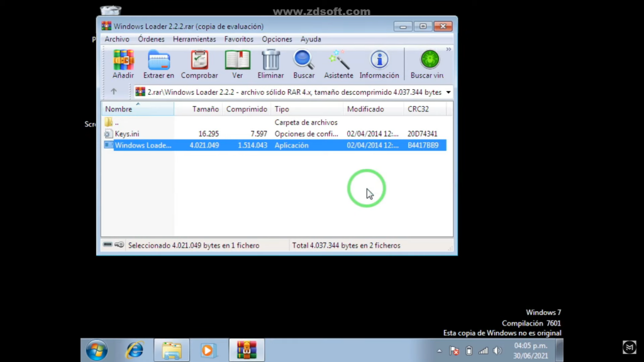Viewport: 644px width, 362px height.
Task: Click the size value 16.295
Action: [209, 134]
